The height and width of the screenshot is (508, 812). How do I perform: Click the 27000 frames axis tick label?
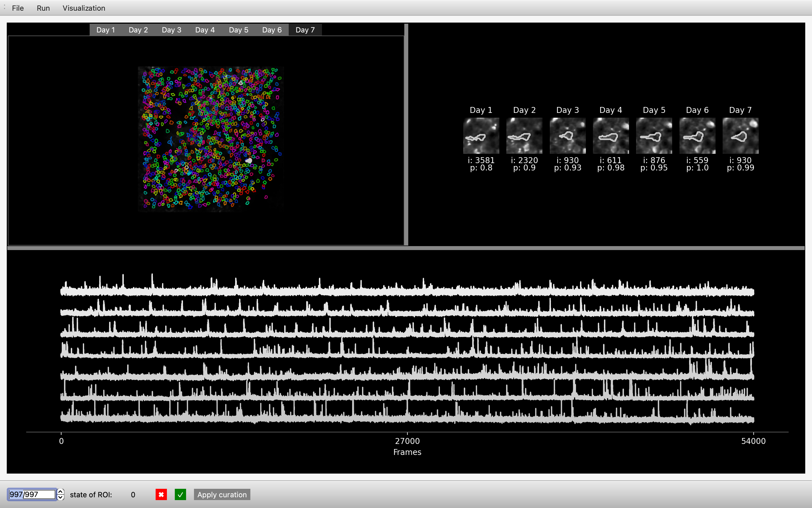click(407, 441)
